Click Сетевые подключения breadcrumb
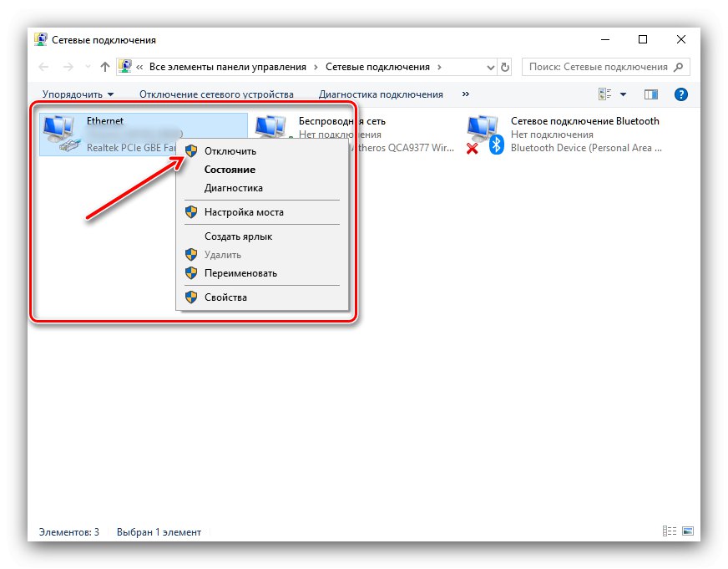The height and width of the screenshot is (569, 728). click(377, 67)
